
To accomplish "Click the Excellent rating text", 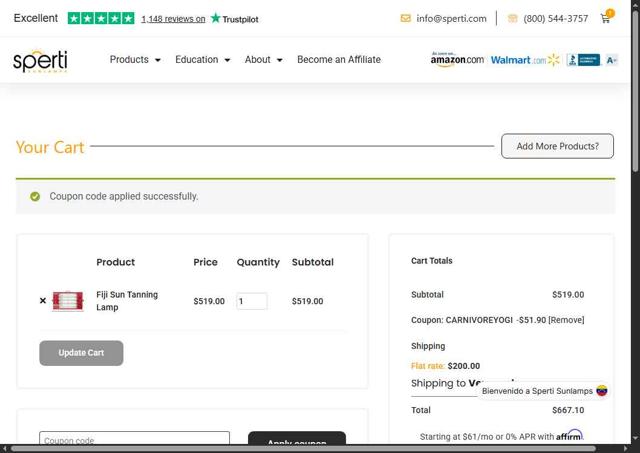I will click(x=36, y=18).
